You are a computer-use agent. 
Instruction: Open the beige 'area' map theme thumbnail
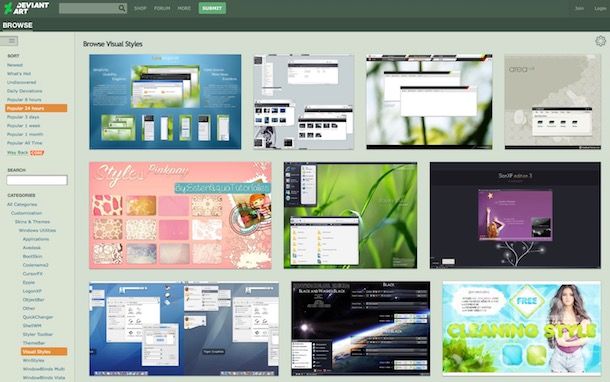(x=553, y=102)
